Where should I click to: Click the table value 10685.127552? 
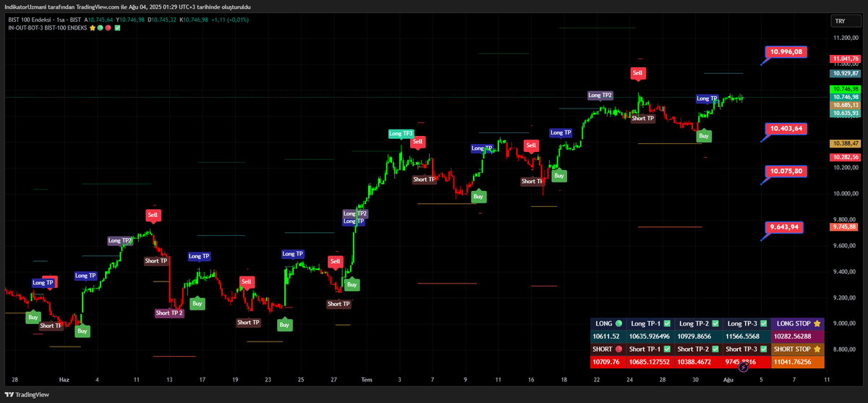coord(650,362)
